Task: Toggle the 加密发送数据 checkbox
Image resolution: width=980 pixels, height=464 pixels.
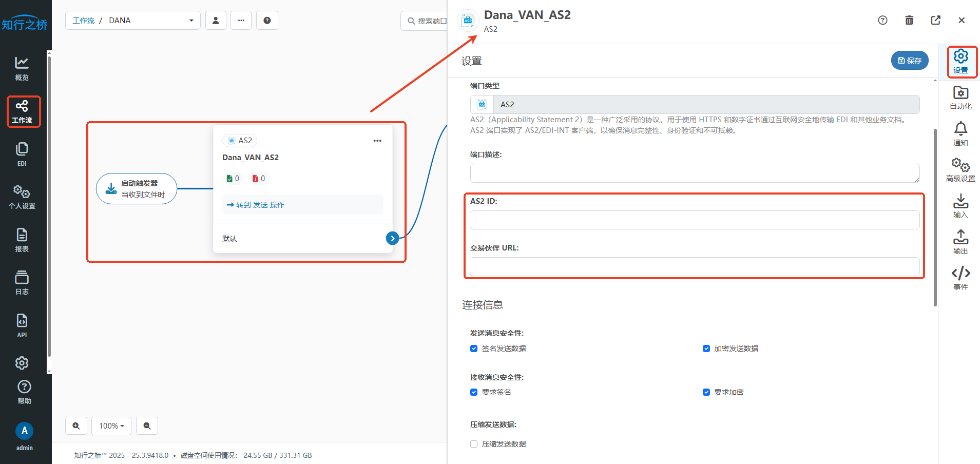Action: point(706,349)
